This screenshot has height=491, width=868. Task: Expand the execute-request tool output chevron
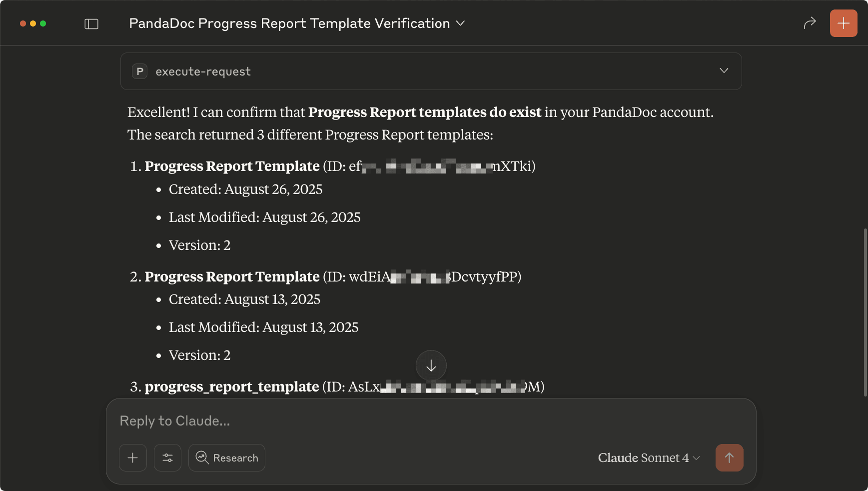(x=724, y=70)
